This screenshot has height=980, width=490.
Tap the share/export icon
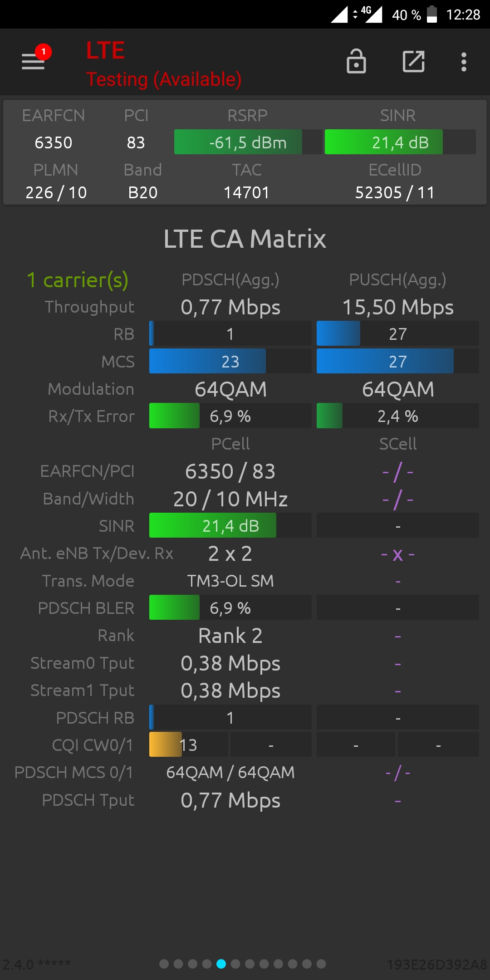click(414, 62)
